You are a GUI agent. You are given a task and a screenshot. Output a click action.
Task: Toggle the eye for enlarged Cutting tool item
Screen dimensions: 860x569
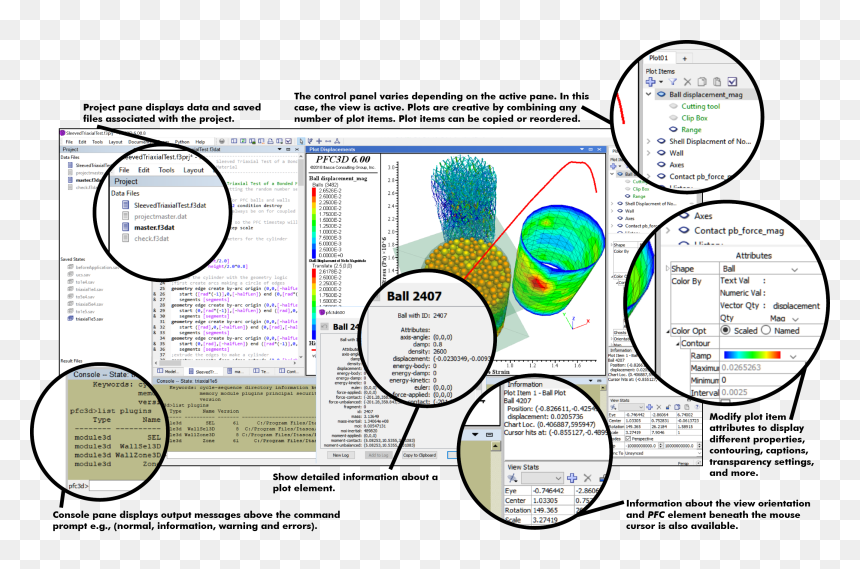[674, 106]
